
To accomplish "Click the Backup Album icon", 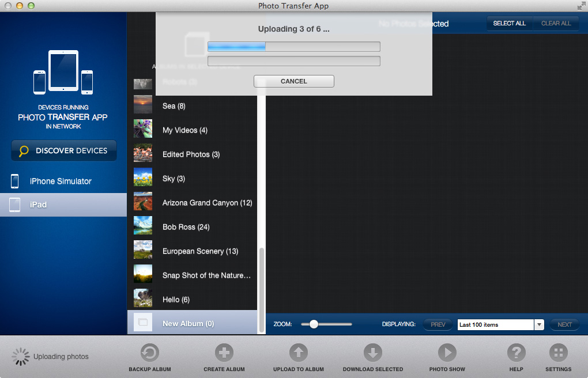I will pyautogui.click(x=149, y=353).
